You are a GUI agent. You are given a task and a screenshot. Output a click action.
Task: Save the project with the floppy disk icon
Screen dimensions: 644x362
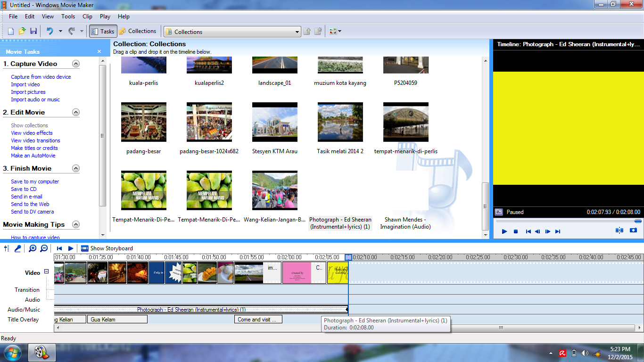coord(33,31)
